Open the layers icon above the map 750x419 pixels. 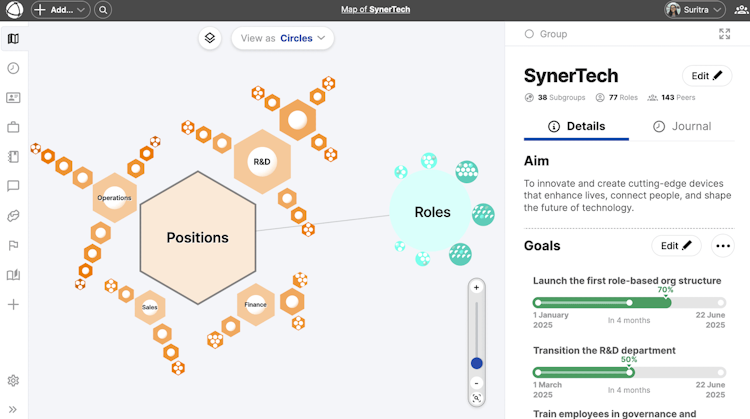[210, 38]
